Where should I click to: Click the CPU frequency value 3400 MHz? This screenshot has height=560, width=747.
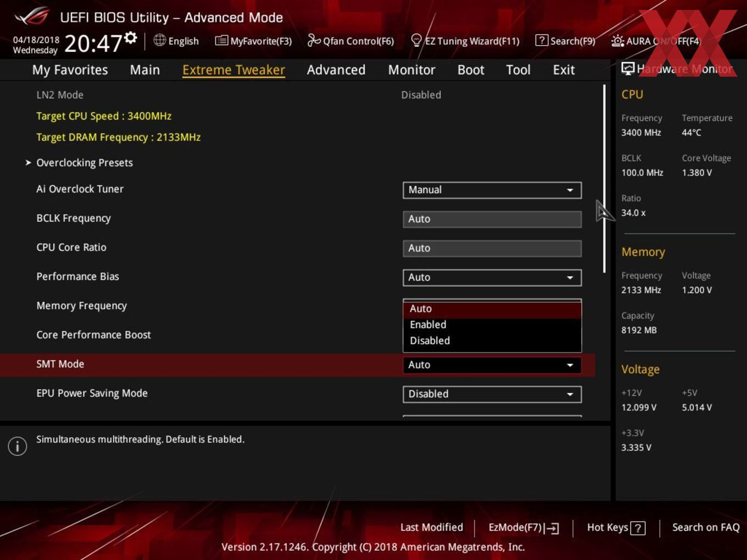641,132
